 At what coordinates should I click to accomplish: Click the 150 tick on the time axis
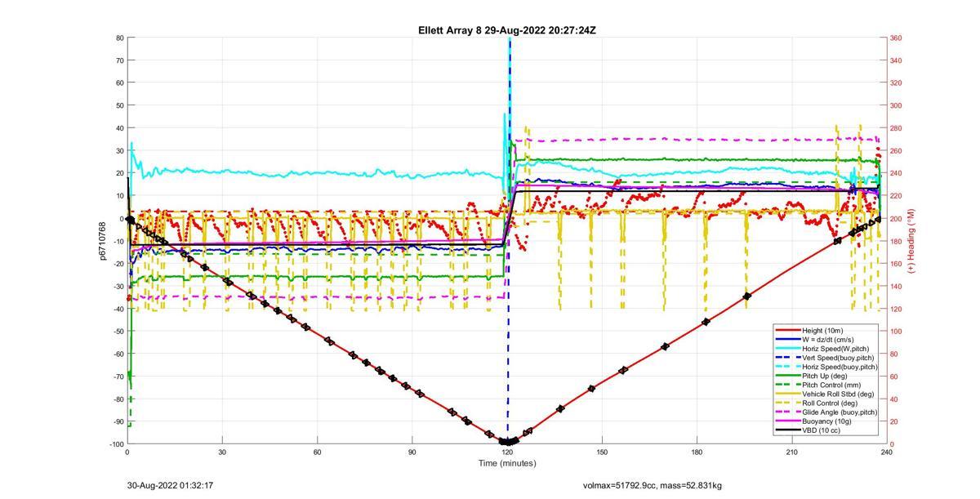(602, 452)
